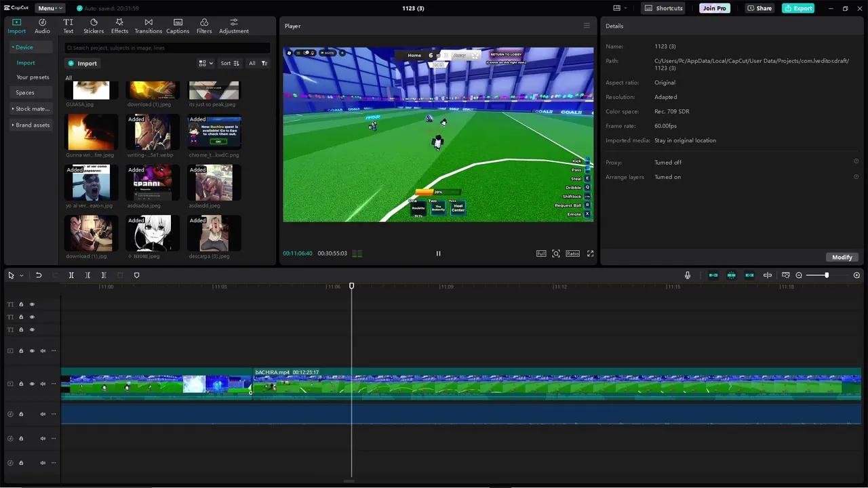Open the Import media tab
868x488 pixels.
point(16,26)
